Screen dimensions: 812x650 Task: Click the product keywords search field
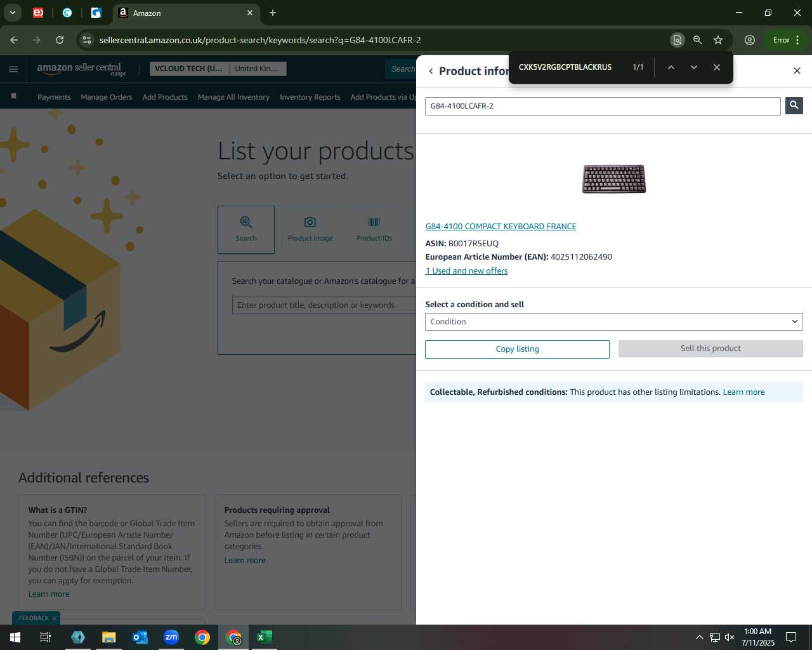(x=324, y=305)
